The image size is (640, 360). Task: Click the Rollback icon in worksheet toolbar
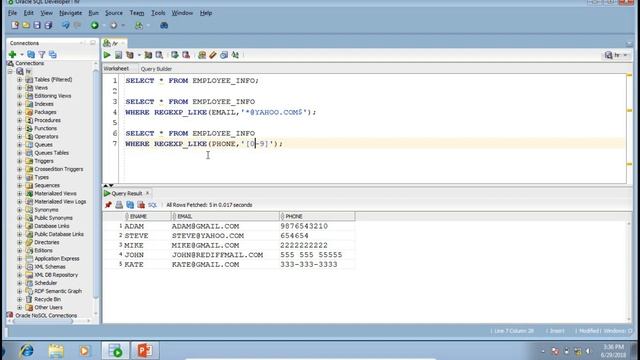click(x=186, y=55)
